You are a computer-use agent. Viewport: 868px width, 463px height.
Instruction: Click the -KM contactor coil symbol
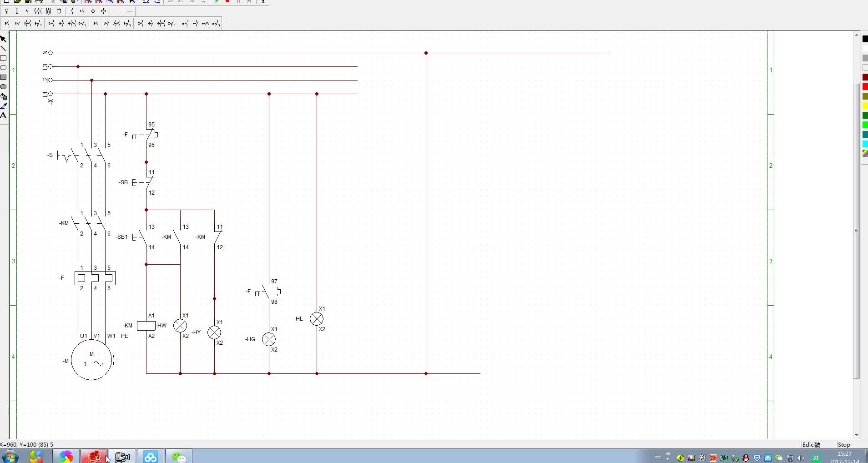(x=146, y=326)
